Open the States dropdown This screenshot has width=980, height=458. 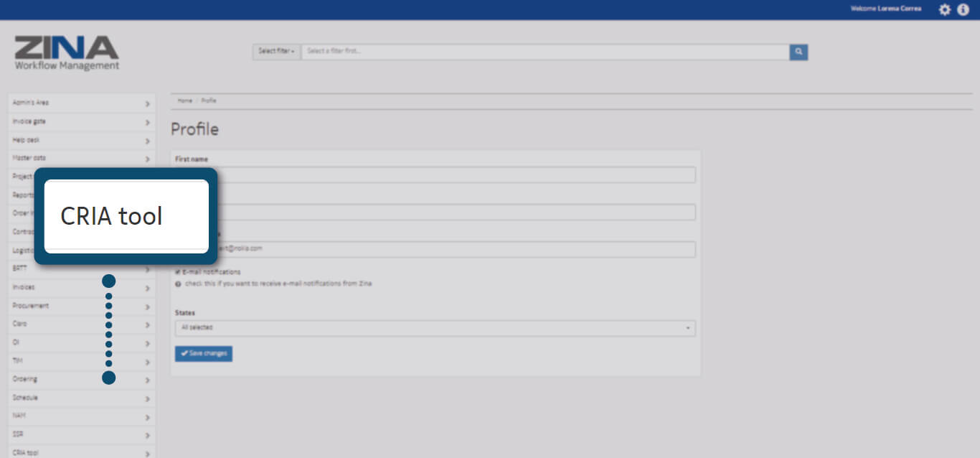point(435,328)
